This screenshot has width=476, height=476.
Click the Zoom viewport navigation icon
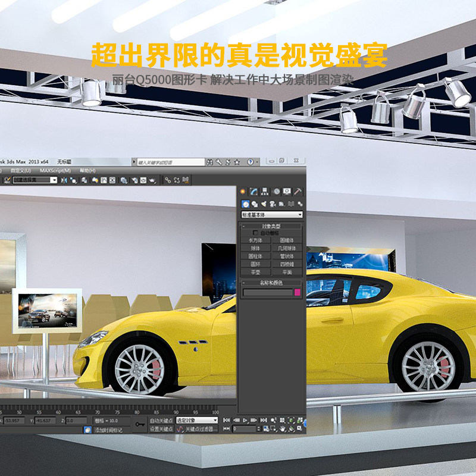pyautogui.click(x=274, y=420)
